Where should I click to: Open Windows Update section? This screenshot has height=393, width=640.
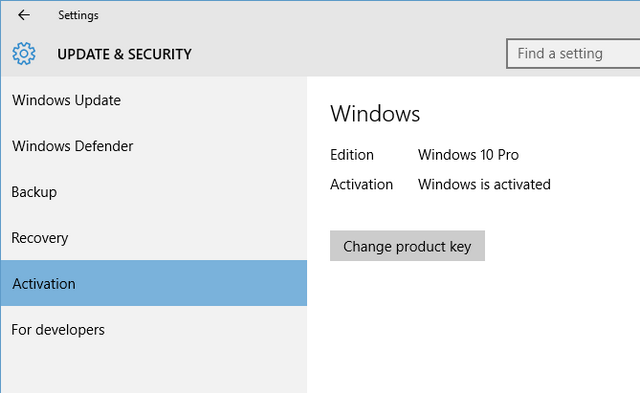coord(153,100)
